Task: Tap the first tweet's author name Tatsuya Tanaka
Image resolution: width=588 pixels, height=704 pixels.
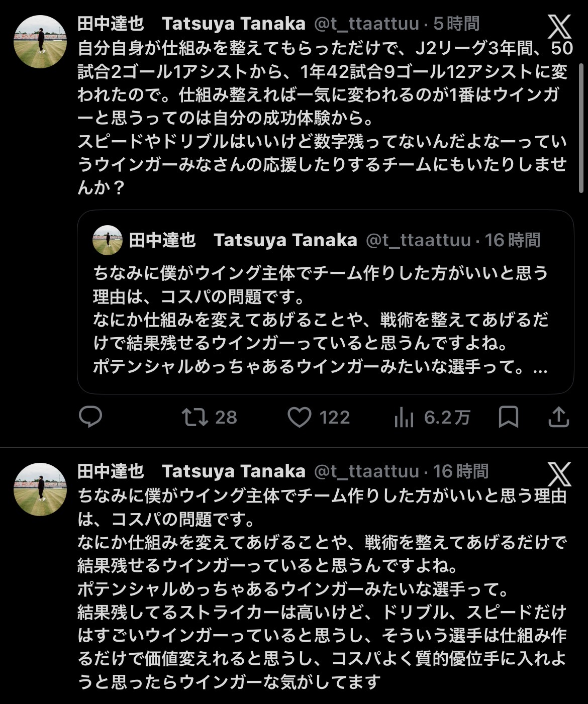Action: click(x=233, y=23)
